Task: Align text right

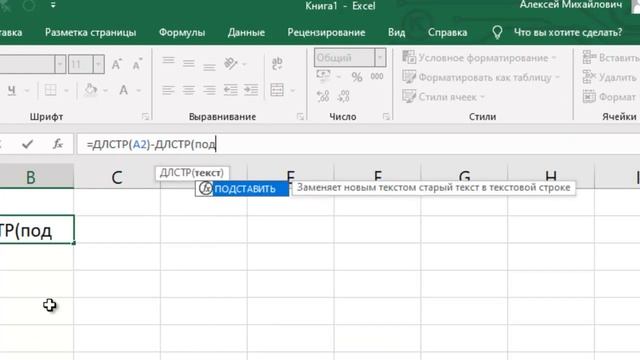Action: pyautogui.click(x=209, y=90)
